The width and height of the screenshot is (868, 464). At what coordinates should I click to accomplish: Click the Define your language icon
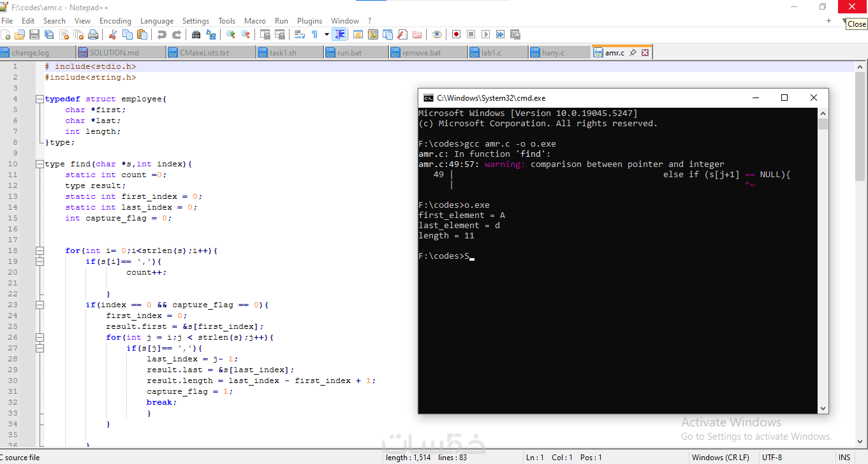click(x=358, y=34)
